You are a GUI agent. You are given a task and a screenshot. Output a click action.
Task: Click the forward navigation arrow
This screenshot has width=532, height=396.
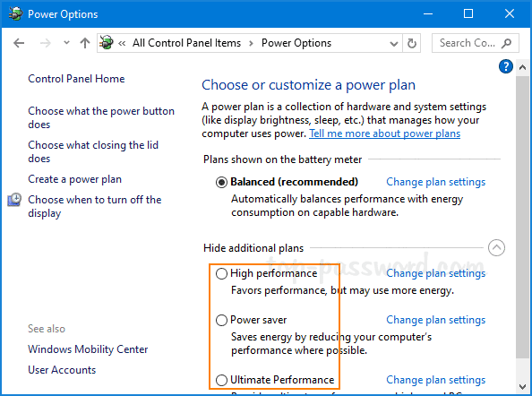coord(45,43)
